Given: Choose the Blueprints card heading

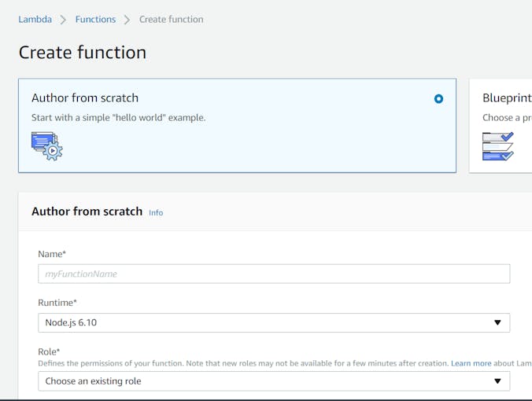Looking at the screenshot, I should tap(507, 98).
